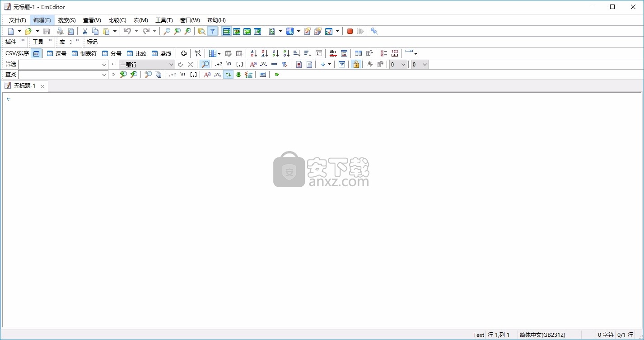644x340 pixels.
Task: Open the 帮助(H) menu
Action: tap(216, 20)
